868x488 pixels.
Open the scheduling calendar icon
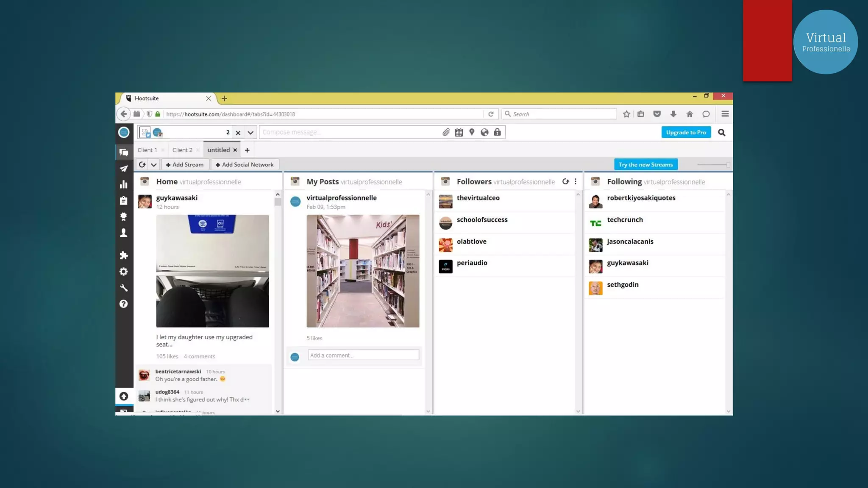[x=459, y=133]
